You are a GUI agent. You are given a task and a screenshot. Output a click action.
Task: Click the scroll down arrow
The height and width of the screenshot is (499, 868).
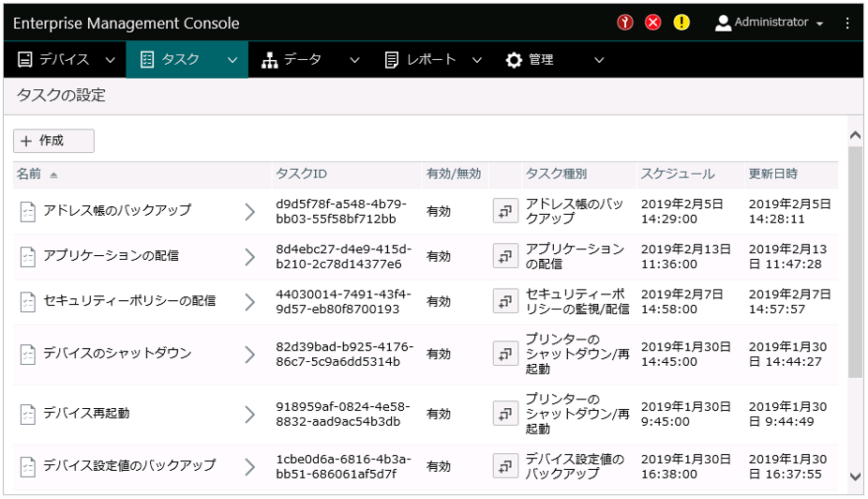(x=855, y=476)
